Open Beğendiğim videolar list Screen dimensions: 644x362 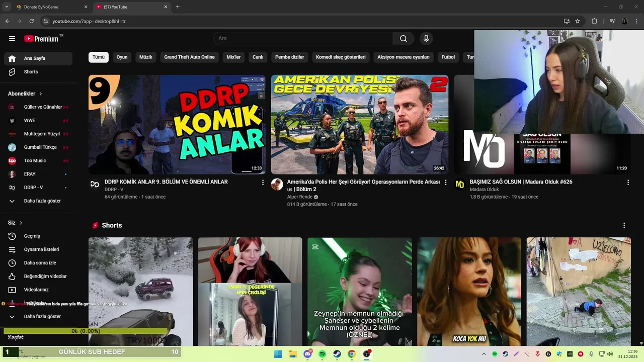pyautogui.click(x=38, y=277)
